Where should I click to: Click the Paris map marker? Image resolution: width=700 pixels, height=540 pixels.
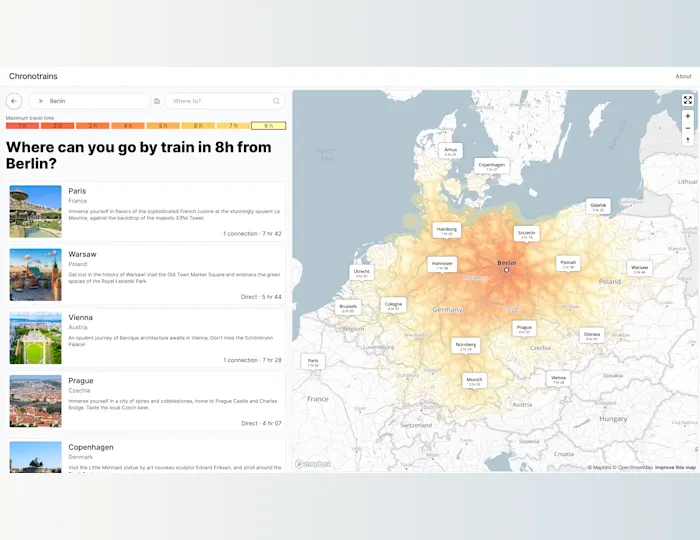pyautogui.click(x=313, y=362)
